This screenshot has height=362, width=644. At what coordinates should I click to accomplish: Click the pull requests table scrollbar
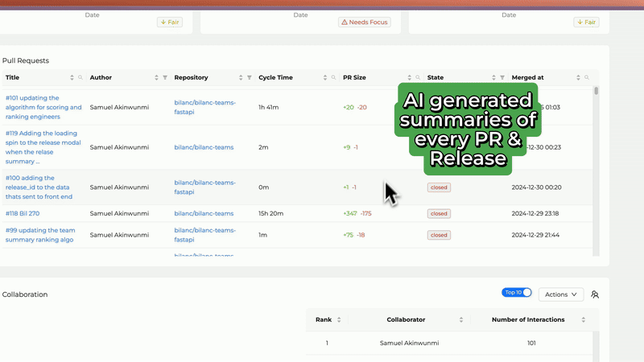pos(596,91)
